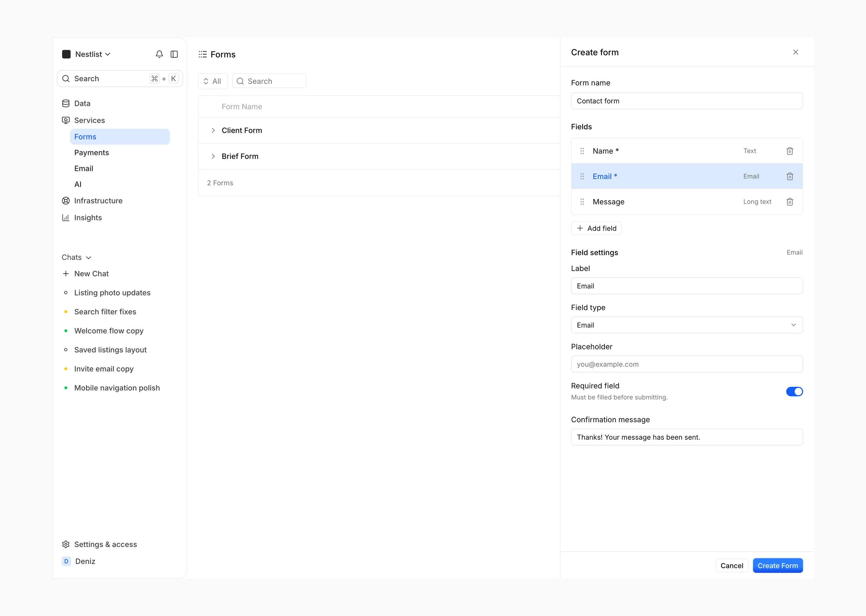Grab the Name field drag handle
The height and width of the screenshot is (616, 866).
(582, 151)
